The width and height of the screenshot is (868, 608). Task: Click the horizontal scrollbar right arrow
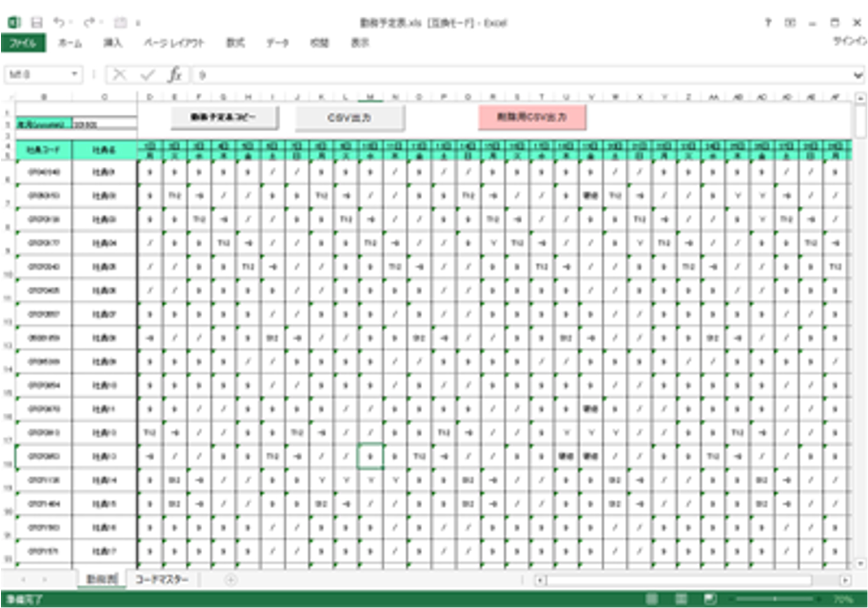846,580
